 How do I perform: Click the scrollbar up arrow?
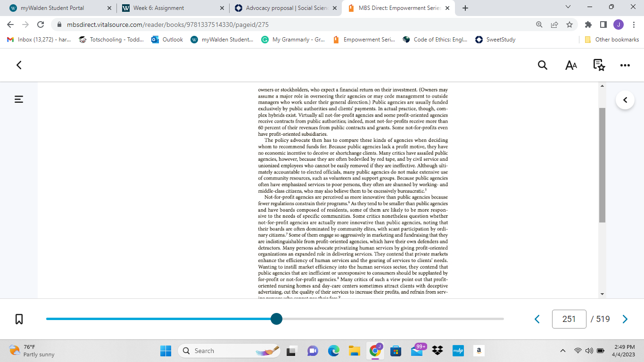coord(602,86)
